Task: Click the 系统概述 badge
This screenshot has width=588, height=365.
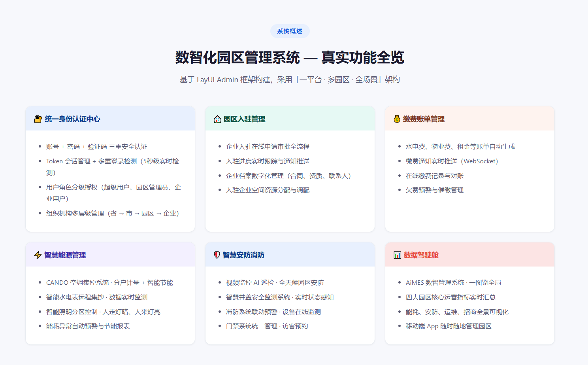Action: (x=290, y=31)
